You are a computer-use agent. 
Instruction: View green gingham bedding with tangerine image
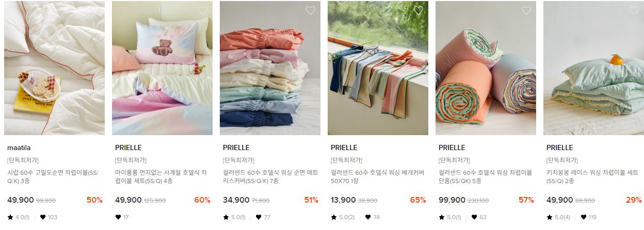(593, 68)
